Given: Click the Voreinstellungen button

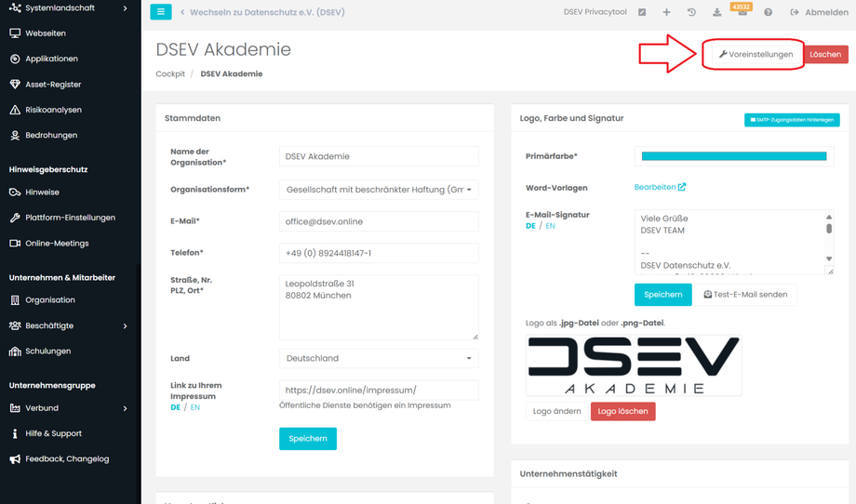Looking at the screenshot, I should pyautogui.click(x=756, y=55).
